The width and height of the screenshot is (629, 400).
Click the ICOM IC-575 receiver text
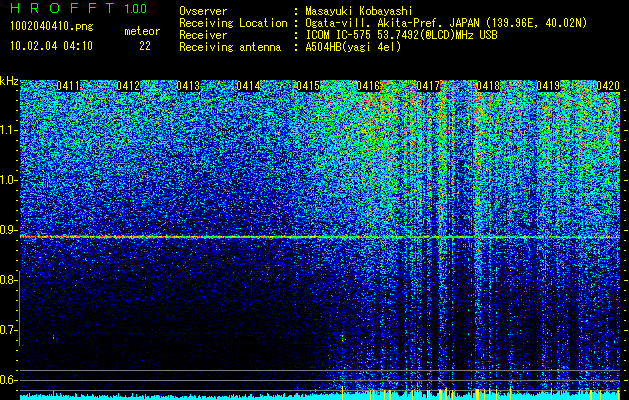click(x=401, y=35)
